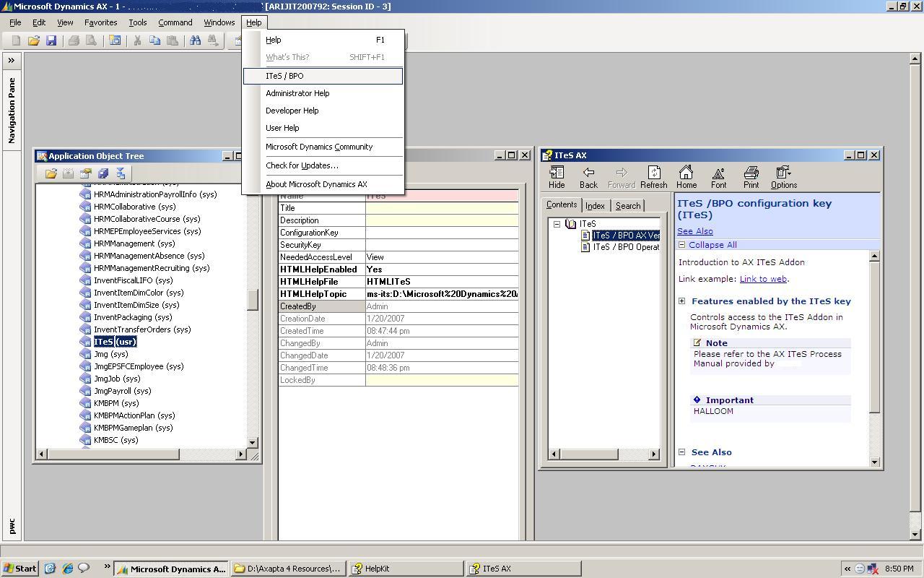Click the Navigation Pane expand chevron

[12, 61]
